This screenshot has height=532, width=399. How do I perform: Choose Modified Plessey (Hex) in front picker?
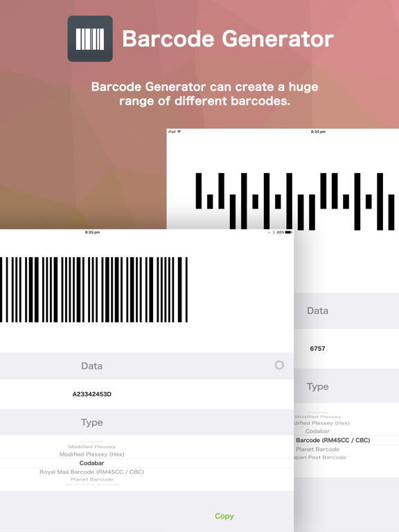coord(91,454)
